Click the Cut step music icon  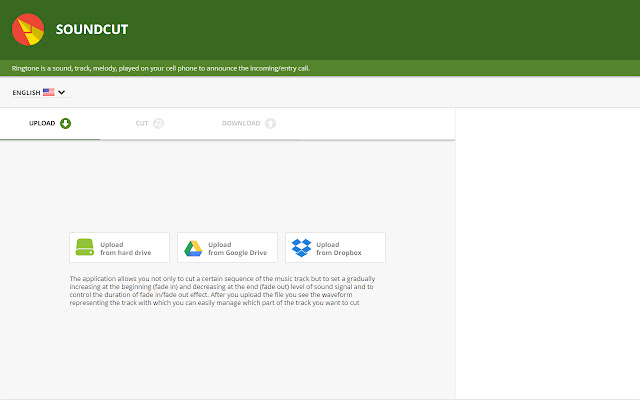click(x=158, y=123)
